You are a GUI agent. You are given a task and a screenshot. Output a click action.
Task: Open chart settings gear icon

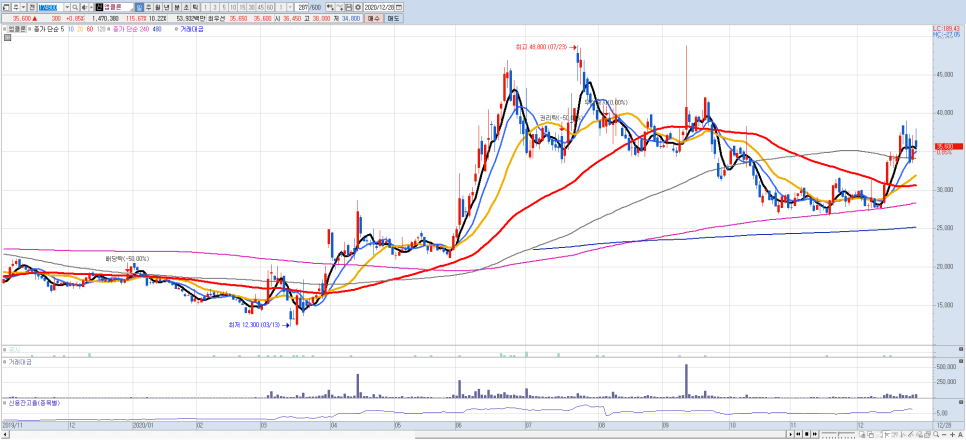358,7
